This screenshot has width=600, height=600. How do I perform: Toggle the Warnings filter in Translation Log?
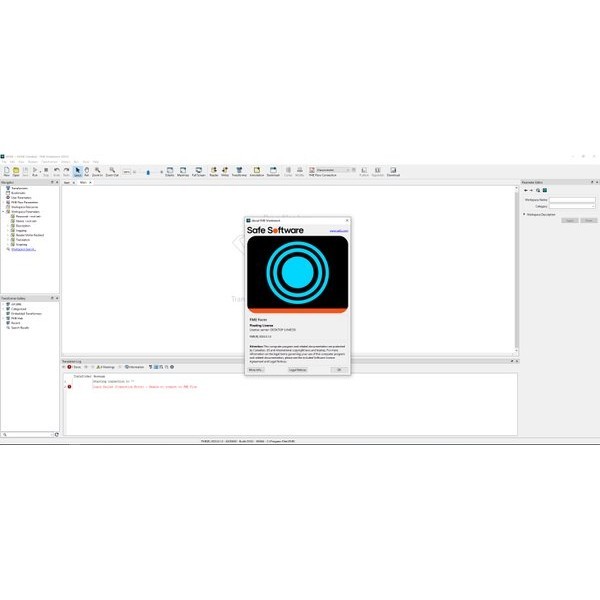point(106,367)
